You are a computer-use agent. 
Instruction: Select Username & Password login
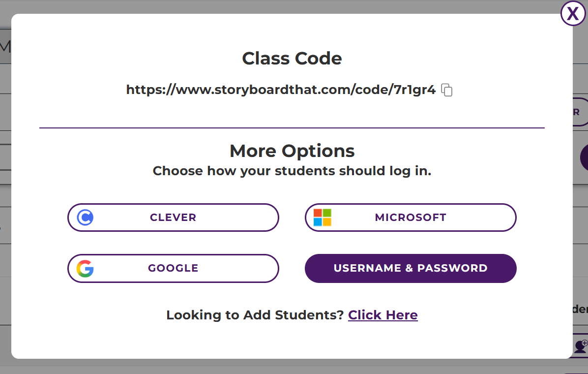(411, 268)
